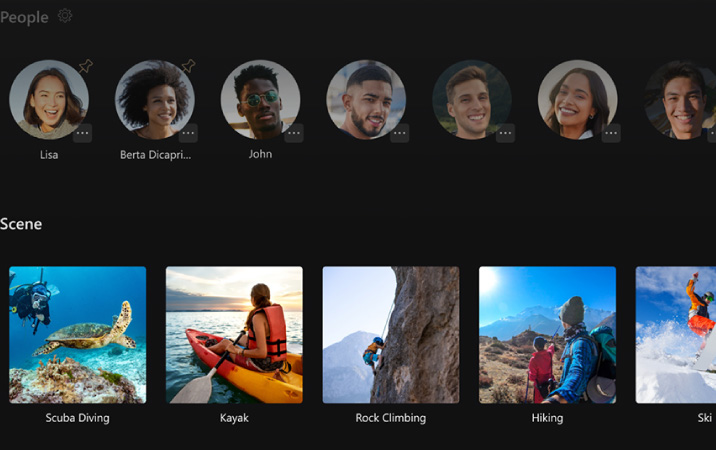The width and height of the screenshot is (716, 450).
Task: Open the more options menu for Lisa
Action: (83, 133)
